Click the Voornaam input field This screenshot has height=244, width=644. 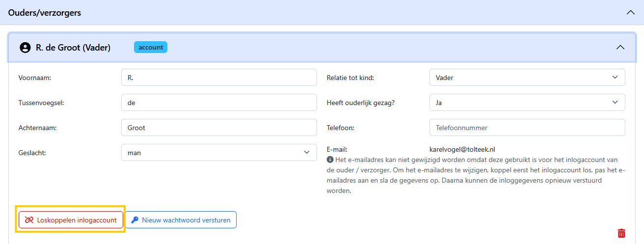tap(219, 78)
